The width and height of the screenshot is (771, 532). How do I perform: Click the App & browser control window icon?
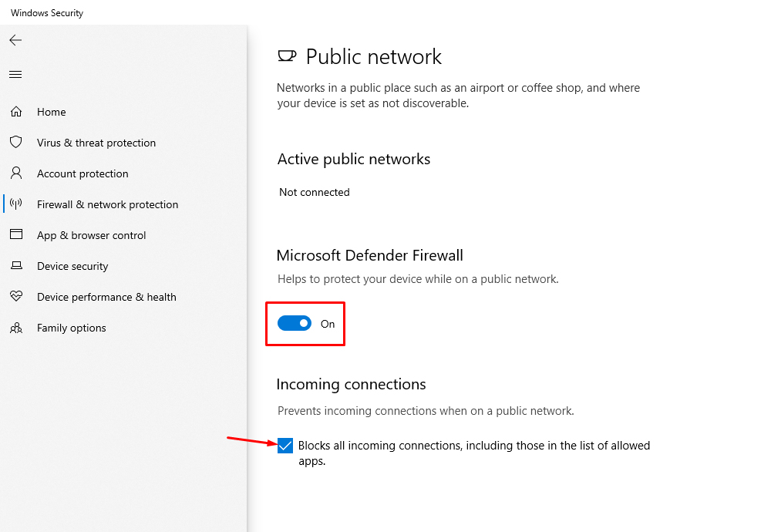tap(16, 235)
